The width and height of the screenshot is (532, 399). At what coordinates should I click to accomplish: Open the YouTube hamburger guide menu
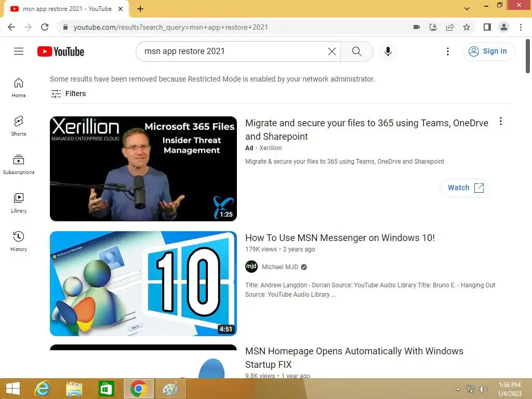(19, 51)
